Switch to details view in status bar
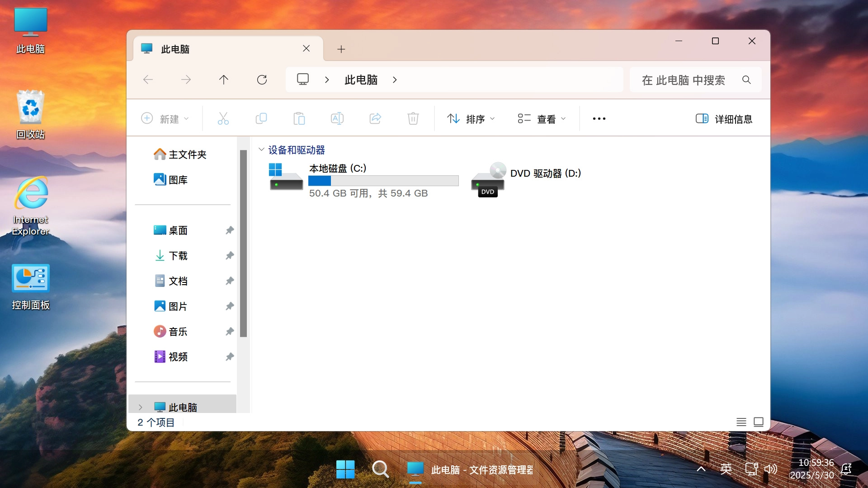 click(741, 422)
